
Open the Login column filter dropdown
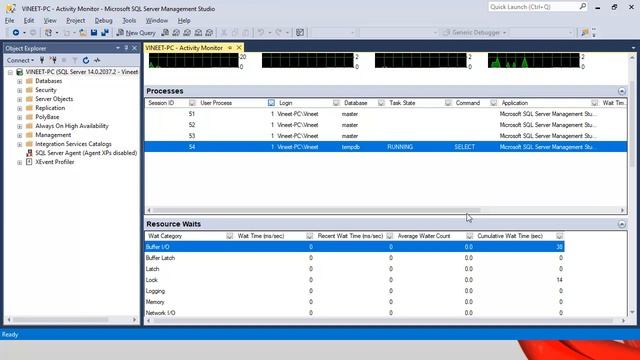coord(336,103)
